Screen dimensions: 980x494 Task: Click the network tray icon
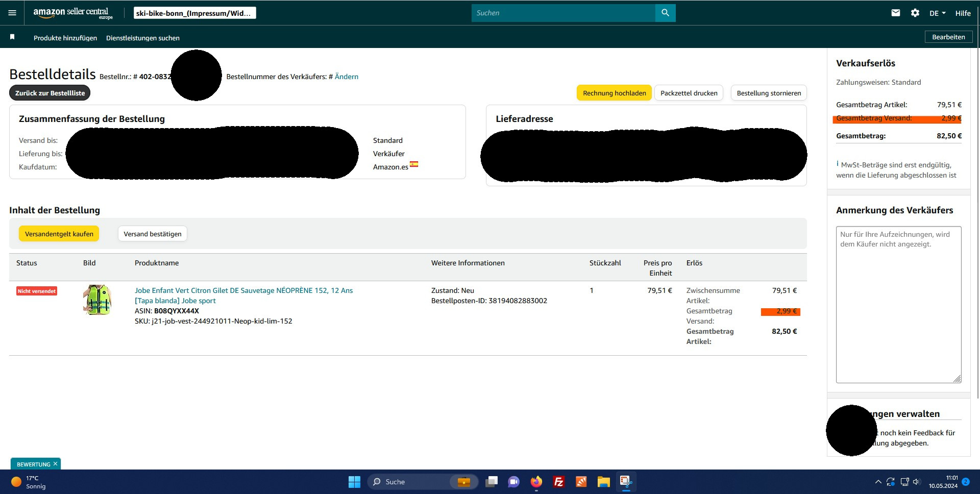[904, 482]
